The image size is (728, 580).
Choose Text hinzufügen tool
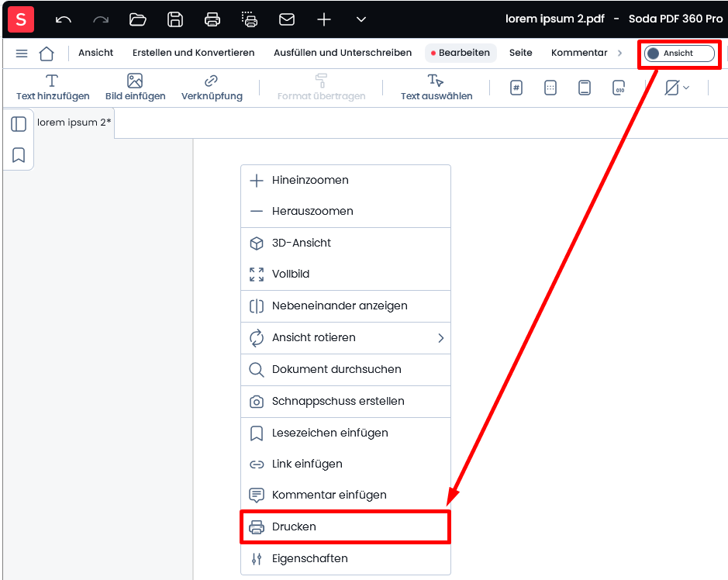pyautogui.click(x=53, y=88)
